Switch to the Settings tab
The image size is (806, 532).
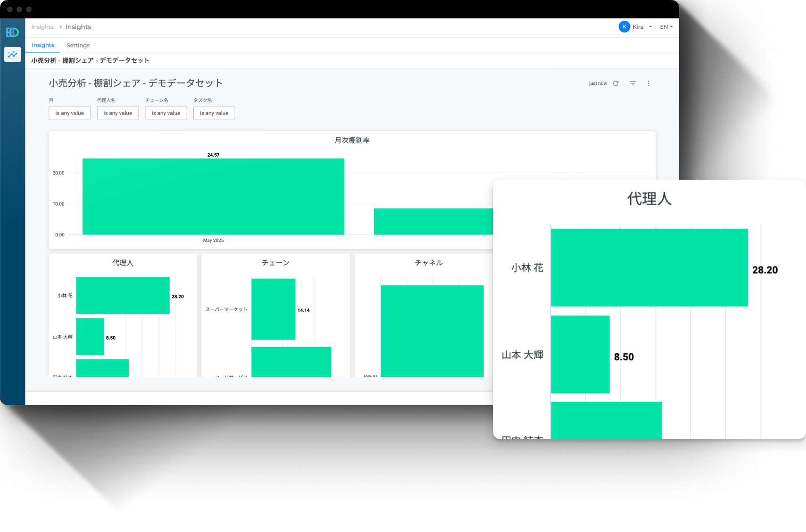coord(78,45)
